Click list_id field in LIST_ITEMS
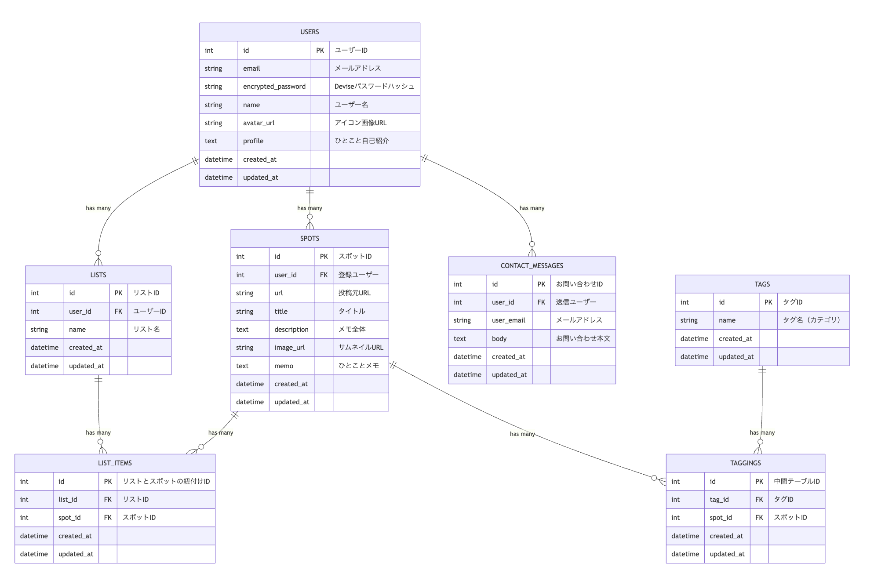 pyautogui.click(x=68, y=500)
